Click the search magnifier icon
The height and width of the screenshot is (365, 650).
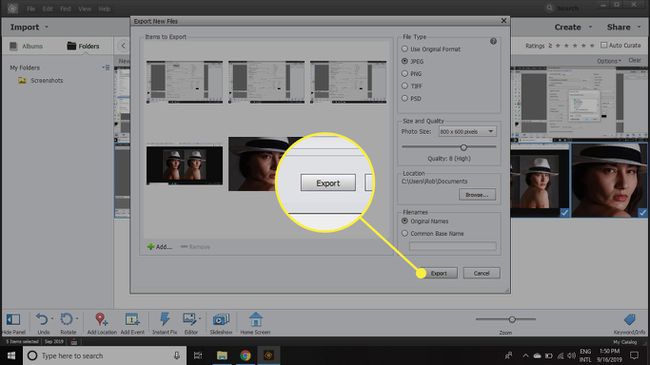tap(550, 8)
